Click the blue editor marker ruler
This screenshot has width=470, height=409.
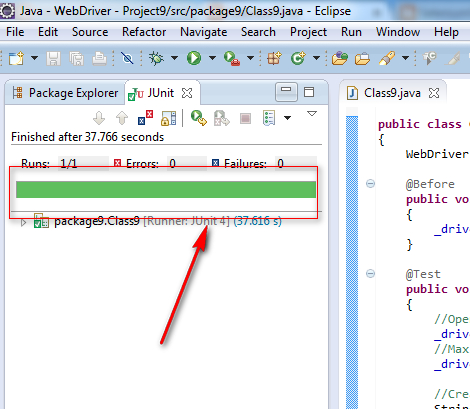[x=352, y=262]
